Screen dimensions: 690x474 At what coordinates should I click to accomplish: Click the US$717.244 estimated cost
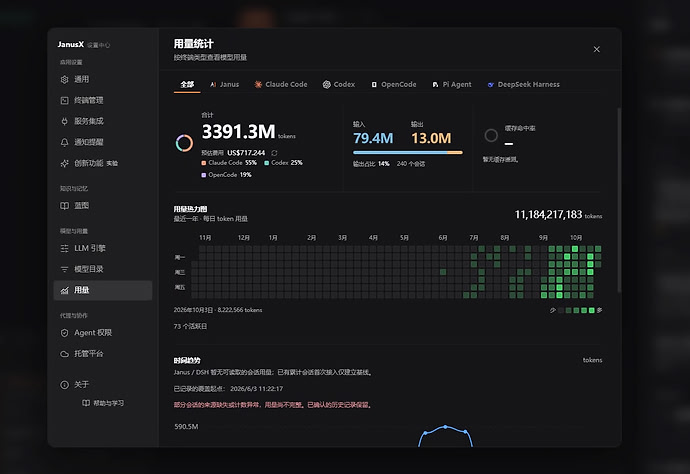pyautogui.click(x=246, y=153)
